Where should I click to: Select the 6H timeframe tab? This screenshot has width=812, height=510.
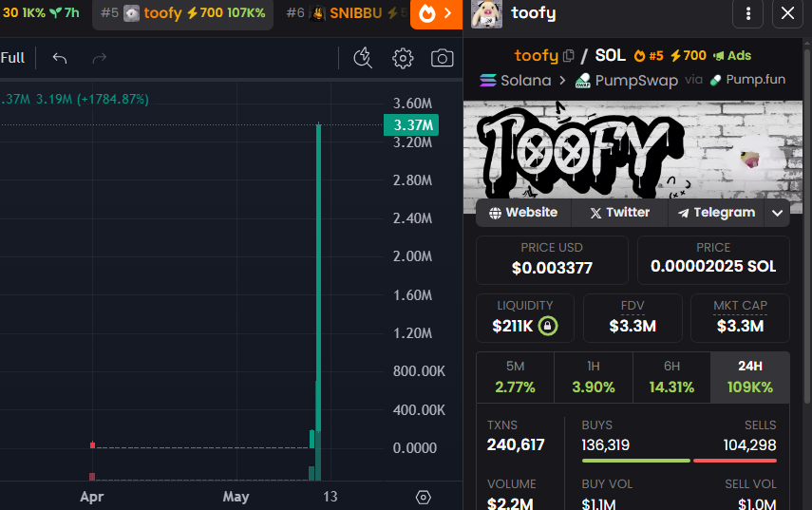(671, 377)
